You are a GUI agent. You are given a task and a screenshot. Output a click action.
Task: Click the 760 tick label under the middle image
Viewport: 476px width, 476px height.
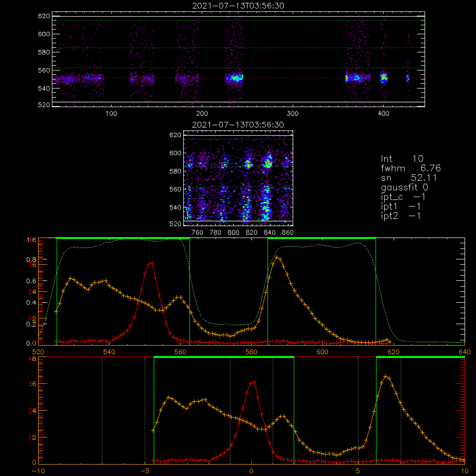[198, 233]
